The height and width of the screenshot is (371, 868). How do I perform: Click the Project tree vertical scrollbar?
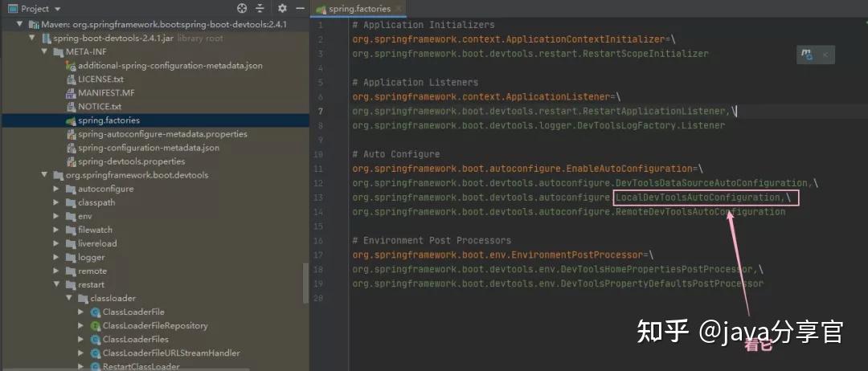[x=305, y=282]
